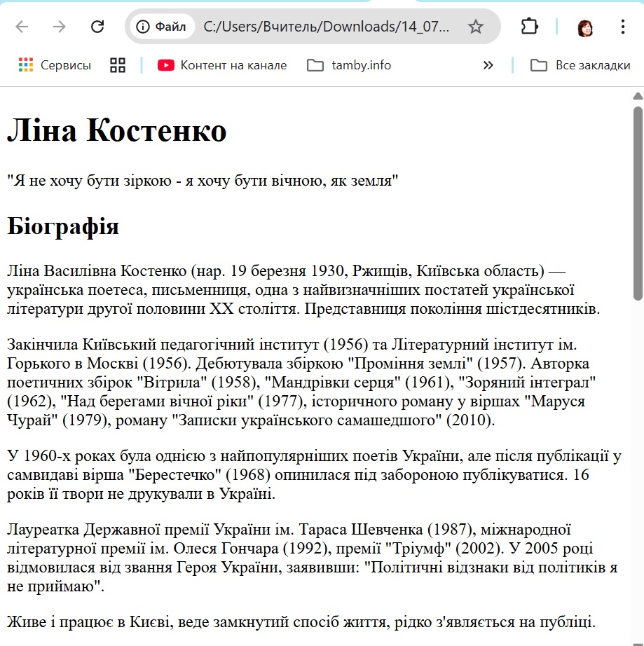The image size is (644, 646).
Task: Click the "Ліна Костенко" page heading
Action: click(117, 131)
